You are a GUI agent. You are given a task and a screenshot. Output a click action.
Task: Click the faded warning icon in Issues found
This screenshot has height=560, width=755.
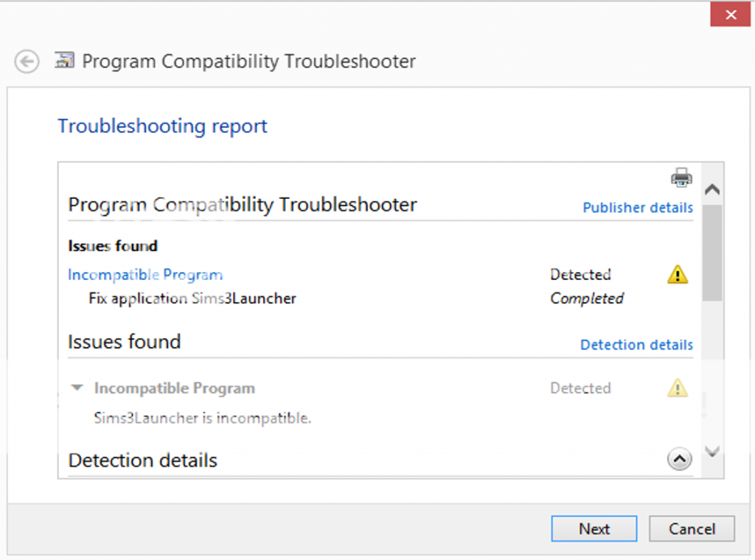pos(677,388)
